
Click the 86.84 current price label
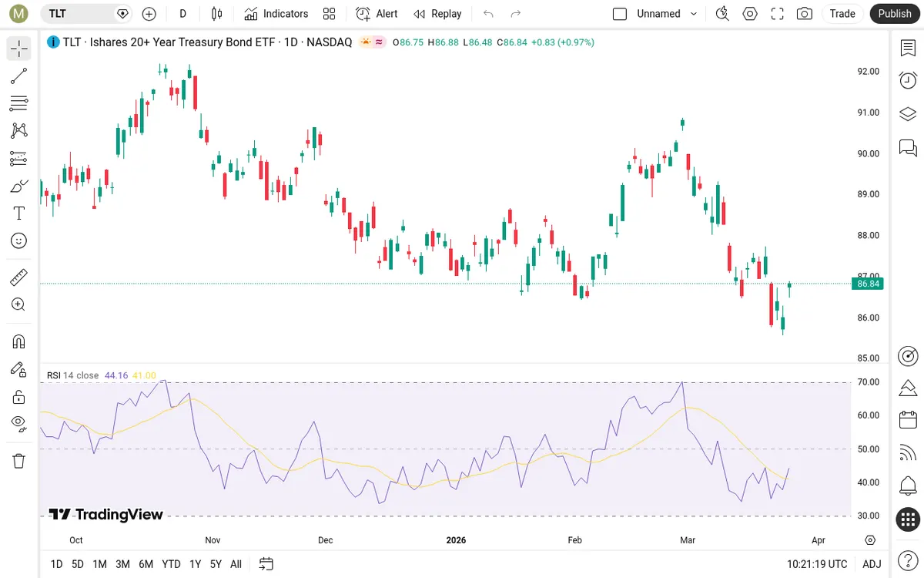pyautogui.click(x=869, y=284)
